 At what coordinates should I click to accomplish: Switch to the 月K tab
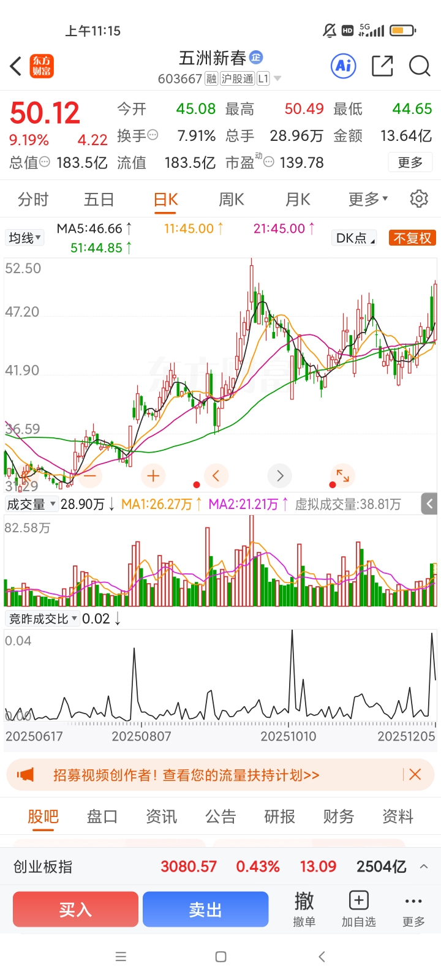298,199
